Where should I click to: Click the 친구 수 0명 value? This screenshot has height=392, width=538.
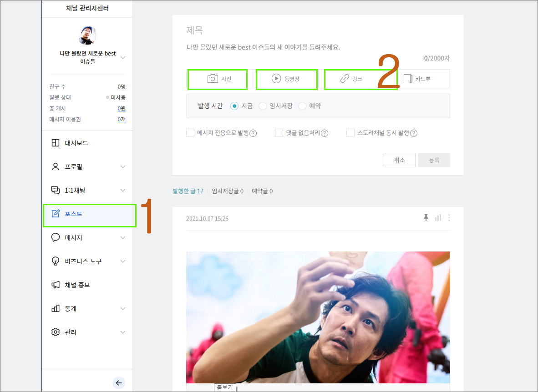122,86
